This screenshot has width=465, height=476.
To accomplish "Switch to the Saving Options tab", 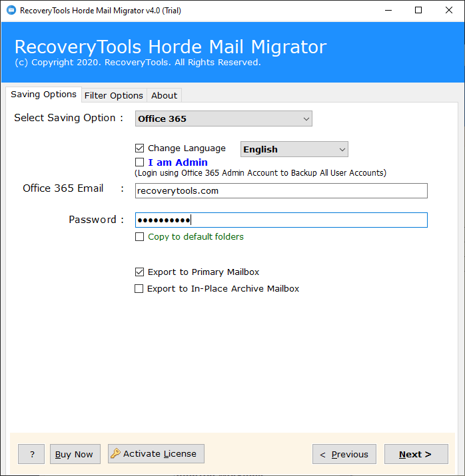I will [43, 95].
